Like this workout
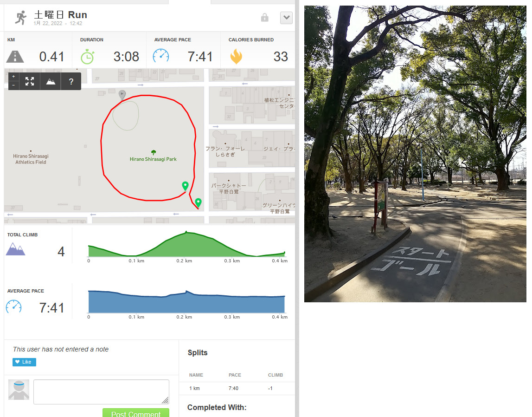Viewport: 532px width, 417px height. pos(25,362)
